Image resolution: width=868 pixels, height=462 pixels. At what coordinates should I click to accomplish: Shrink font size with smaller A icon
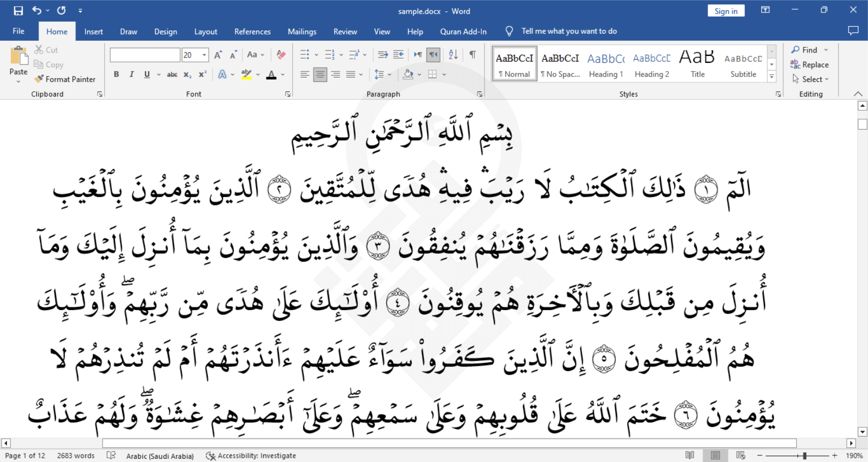[233, 55]
